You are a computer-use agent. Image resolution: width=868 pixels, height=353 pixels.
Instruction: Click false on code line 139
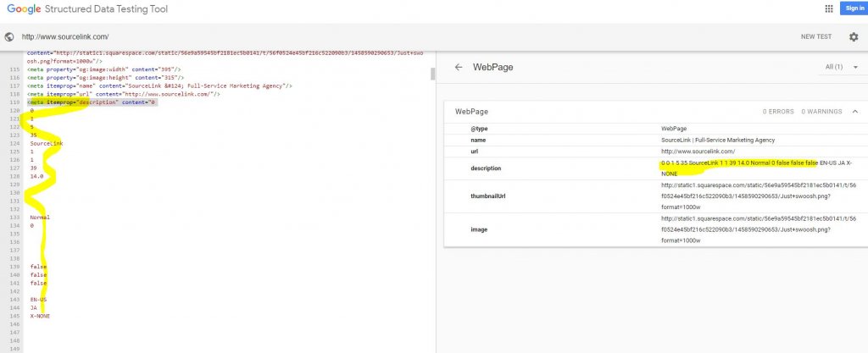(x=39, y=267)
